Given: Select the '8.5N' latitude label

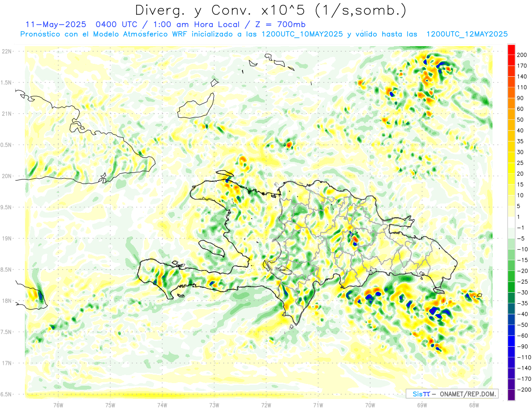Looking at the screenshot, I should 7,270.
